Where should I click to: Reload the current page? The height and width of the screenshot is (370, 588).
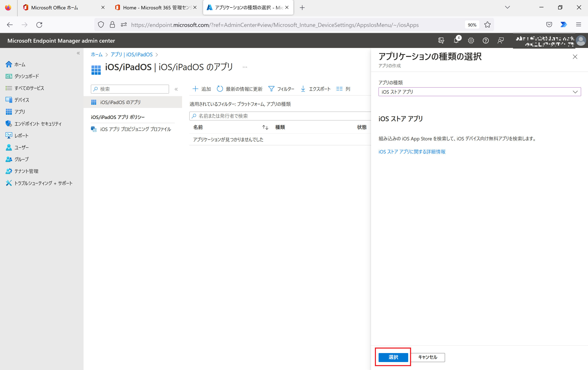coord(39,25)
